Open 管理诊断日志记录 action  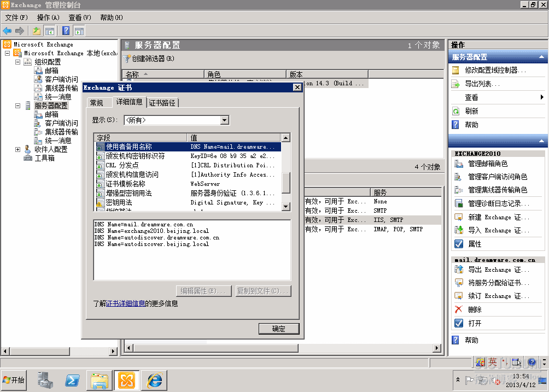pos(499,204)
